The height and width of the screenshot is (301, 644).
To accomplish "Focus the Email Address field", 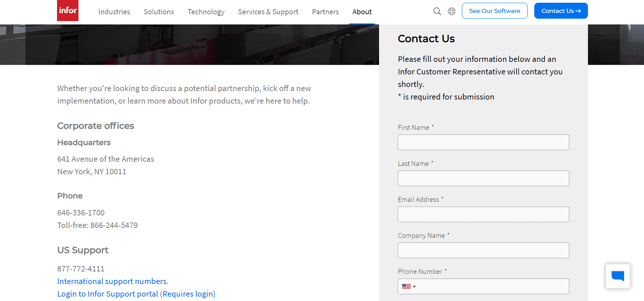I will tap(483, 214).
